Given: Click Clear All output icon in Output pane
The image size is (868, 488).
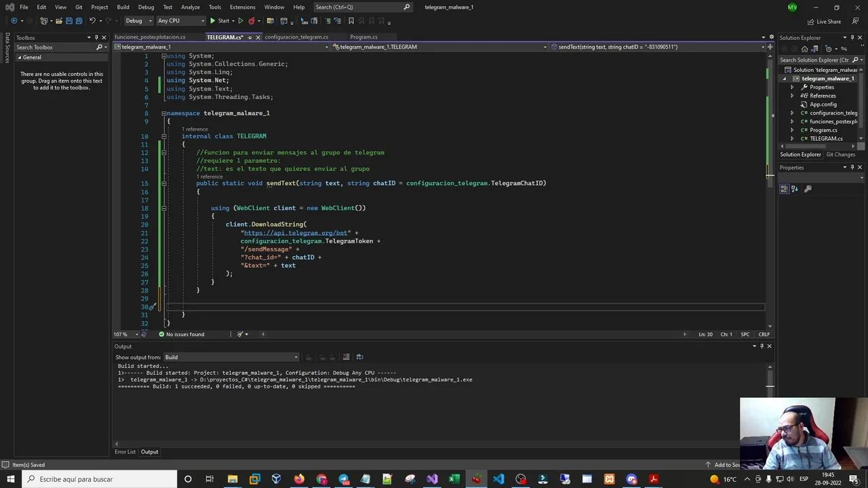Looking at the screenshot, I should (x=346, y=357).
